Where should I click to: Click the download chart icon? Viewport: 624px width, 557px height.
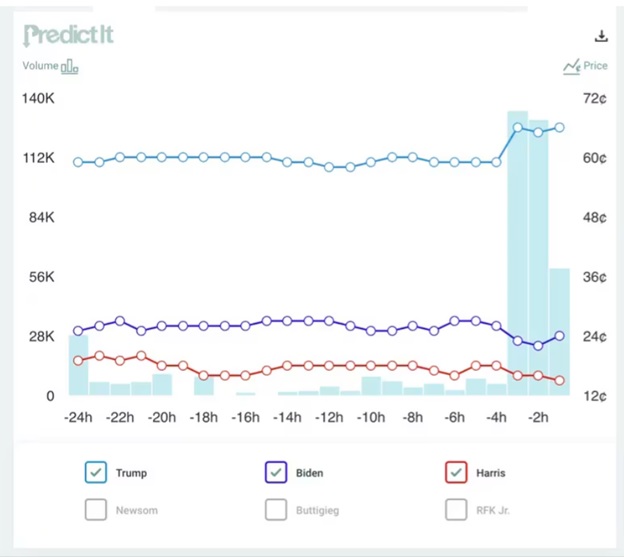click(601, 36)
